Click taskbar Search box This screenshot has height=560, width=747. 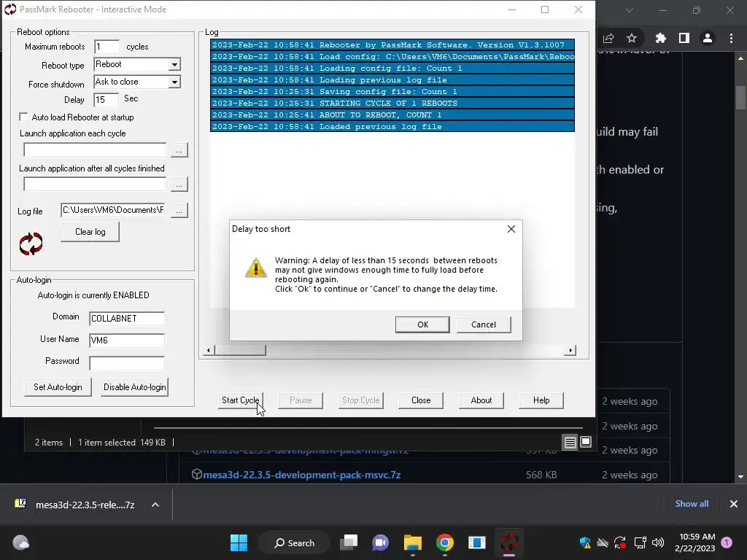tap(294, 542)
